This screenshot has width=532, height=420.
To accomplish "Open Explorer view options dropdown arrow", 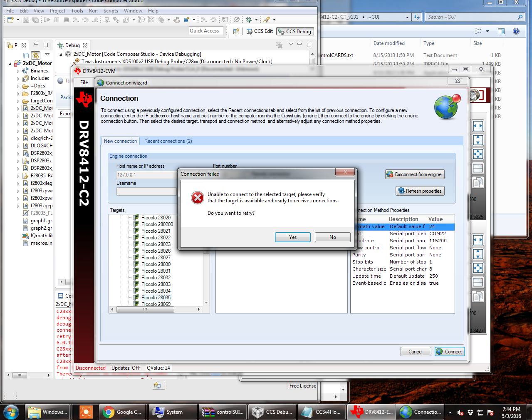I will [x=487, y=31].
